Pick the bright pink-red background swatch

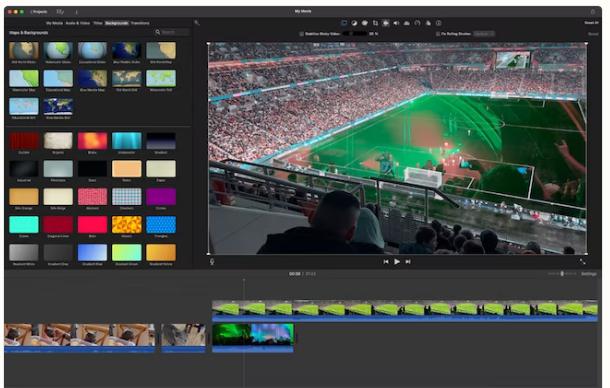coord(92,225)
